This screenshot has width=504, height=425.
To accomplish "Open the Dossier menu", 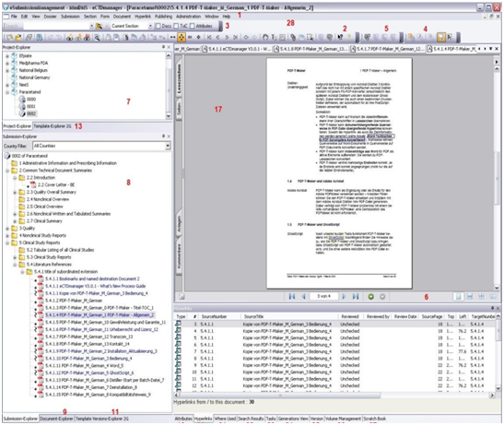I will (50, 17).
